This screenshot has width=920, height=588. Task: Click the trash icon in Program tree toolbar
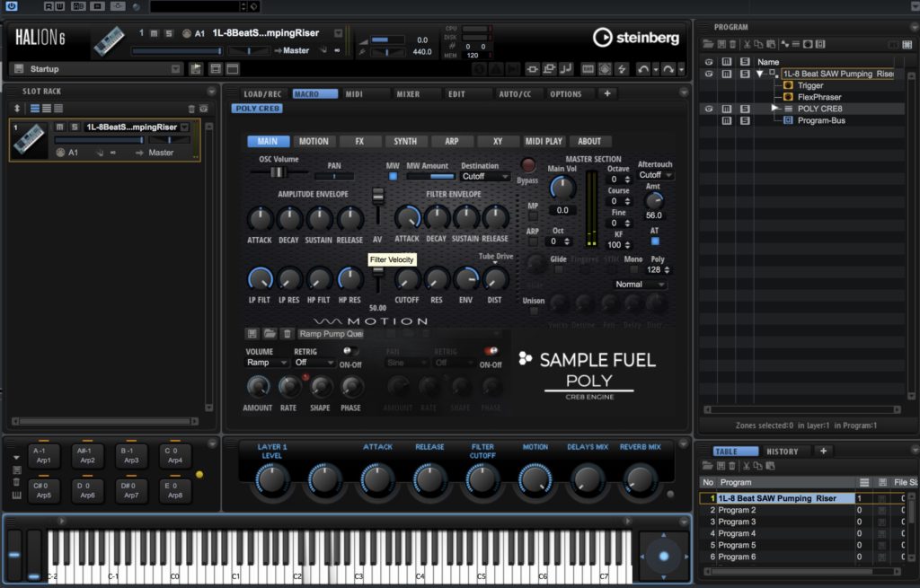coord(732,45)
